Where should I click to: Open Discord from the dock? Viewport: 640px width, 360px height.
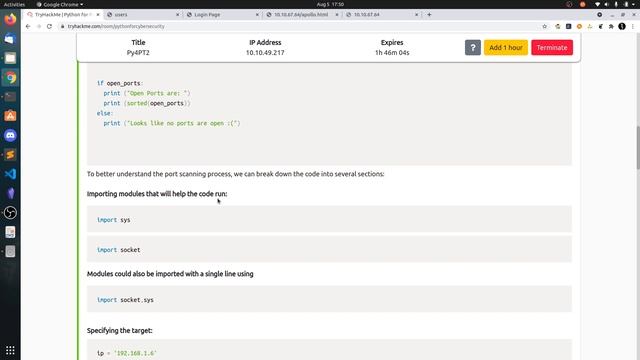pyautogui.click(x=10, y=135)
